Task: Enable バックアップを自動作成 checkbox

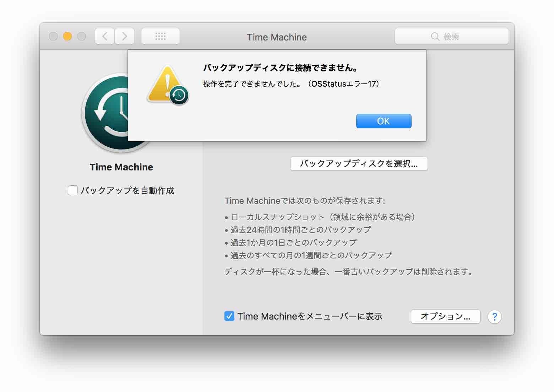Action: 73,190
